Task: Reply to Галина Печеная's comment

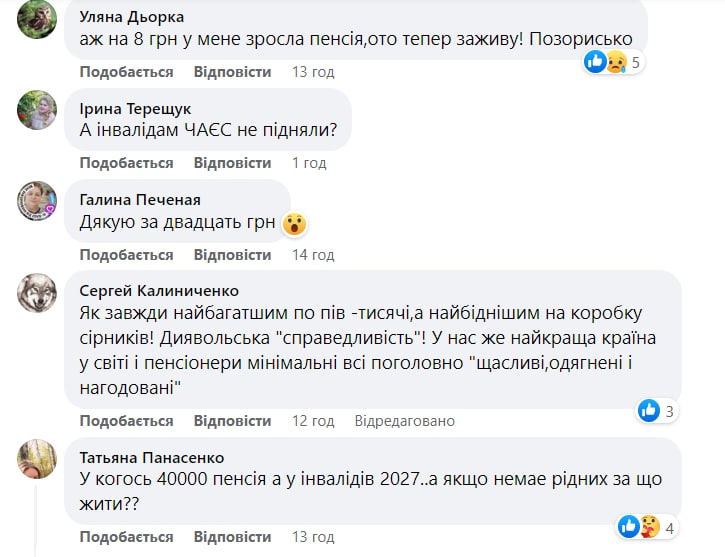Action: 232,255
